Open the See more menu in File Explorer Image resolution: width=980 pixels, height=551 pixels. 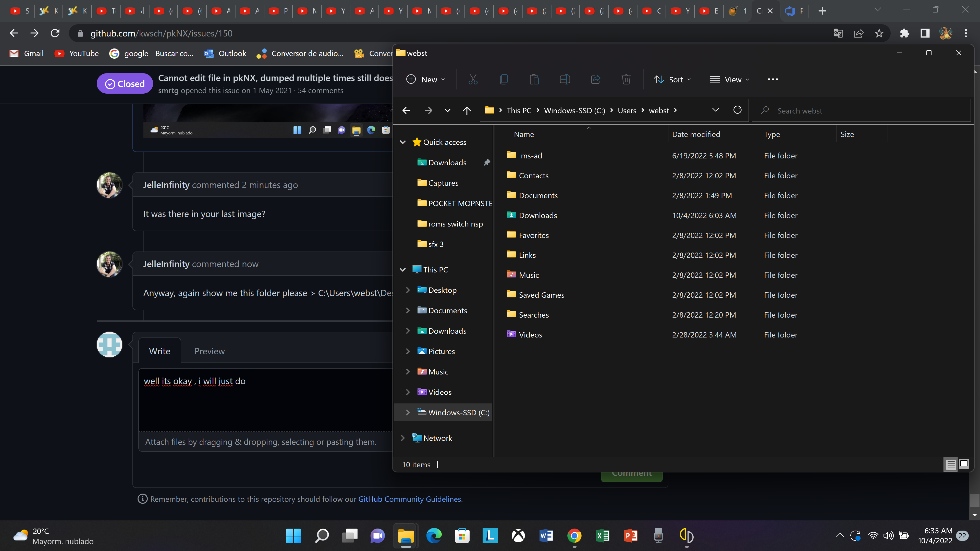coord(773,80)
